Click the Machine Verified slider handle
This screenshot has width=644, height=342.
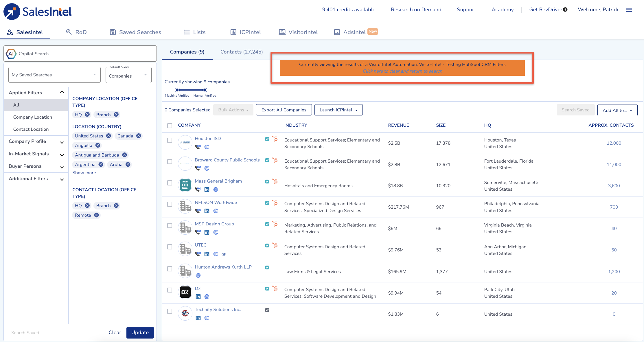click(x=177, y=90)
